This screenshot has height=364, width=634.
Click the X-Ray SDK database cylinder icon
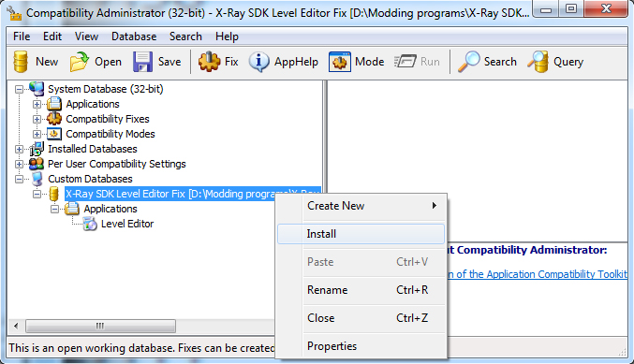53,194
